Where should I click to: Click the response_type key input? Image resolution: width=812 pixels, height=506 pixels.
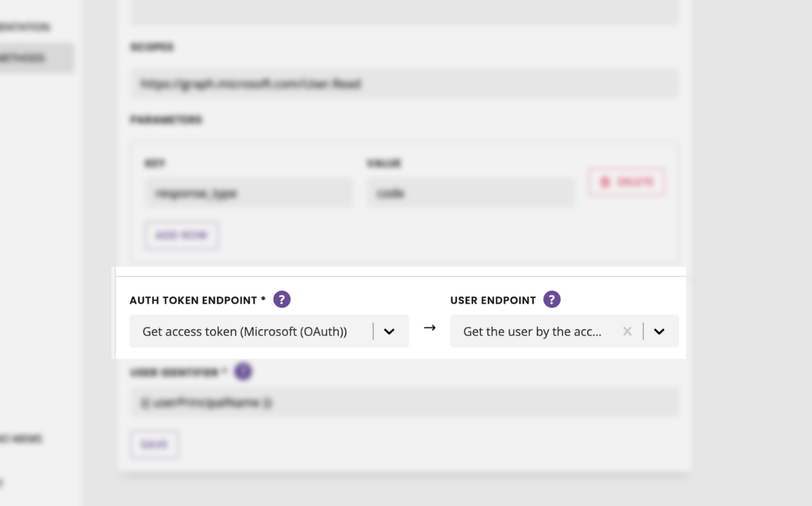pyautogui.click(x=249, y=193)
